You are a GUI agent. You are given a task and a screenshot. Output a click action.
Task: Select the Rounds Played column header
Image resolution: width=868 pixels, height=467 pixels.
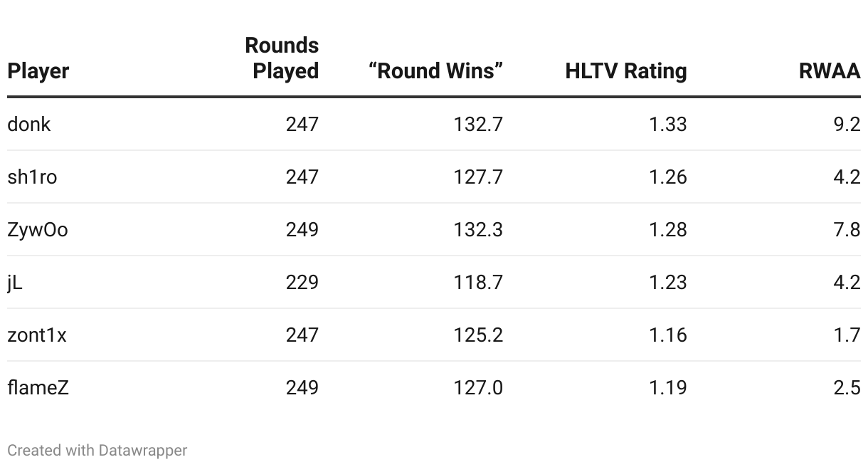coord(282,58)
